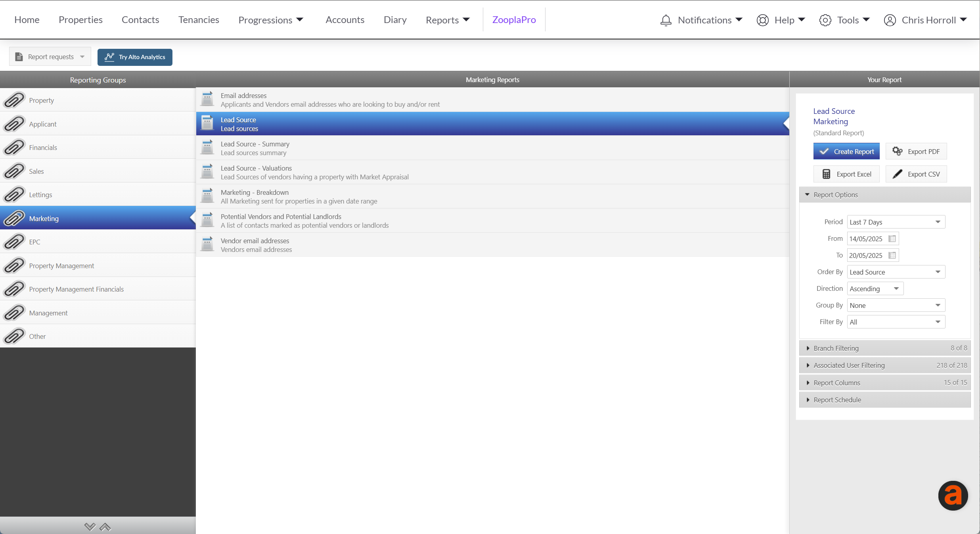Click the Alto Analytics chart icon
Image resolution: width=980 pixels, height=534 pixels.
coord(109,57)
